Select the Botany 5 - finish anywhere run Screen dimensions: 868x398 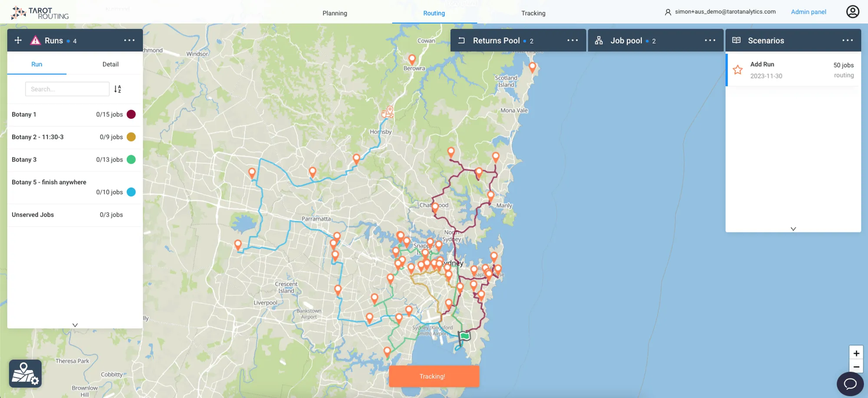75,187
